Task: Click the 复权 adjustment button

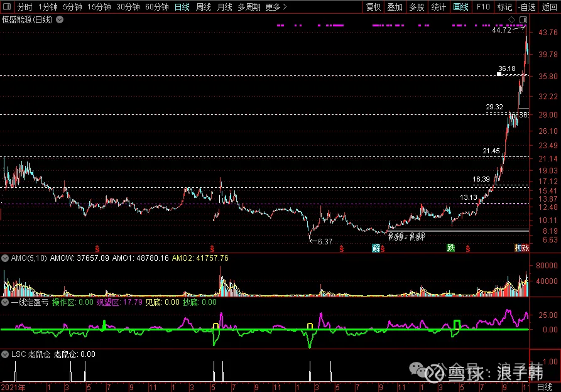Action: point(374,7)
